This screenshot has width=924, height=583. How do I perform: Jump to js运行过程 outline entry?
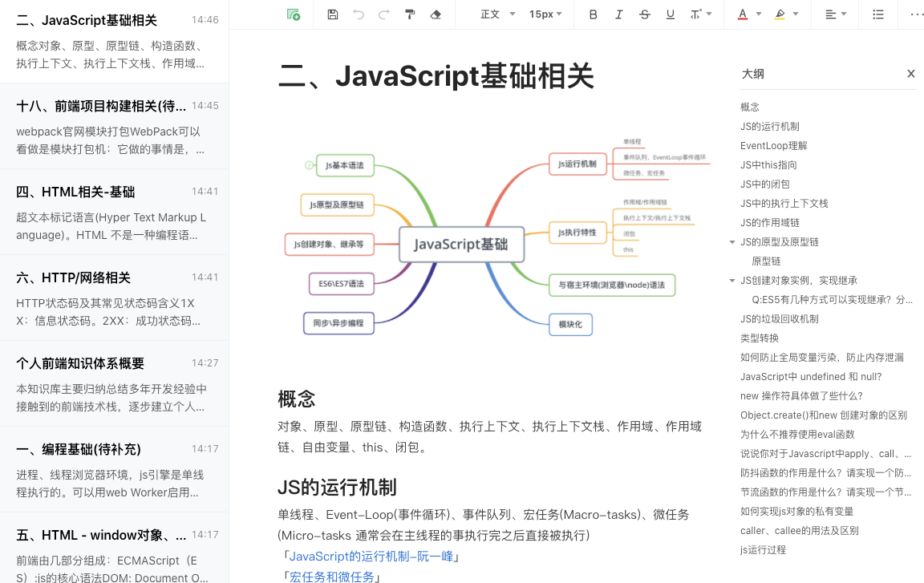click(x=763, y=550)
